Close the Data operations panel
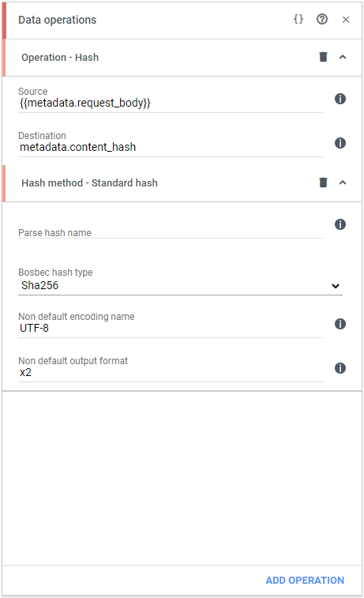Image resolution: width=364 pixels, height=598 pixels. coord(346,20)
